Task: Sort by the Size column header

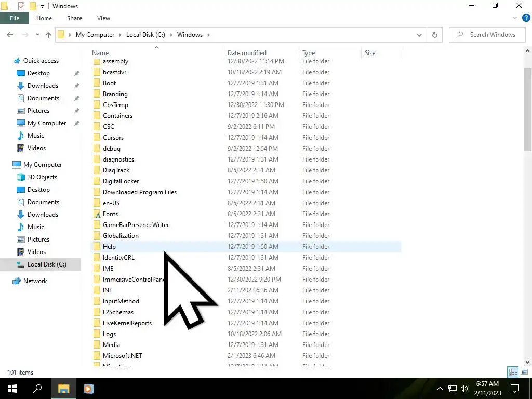Action: [x=370, y=53]
